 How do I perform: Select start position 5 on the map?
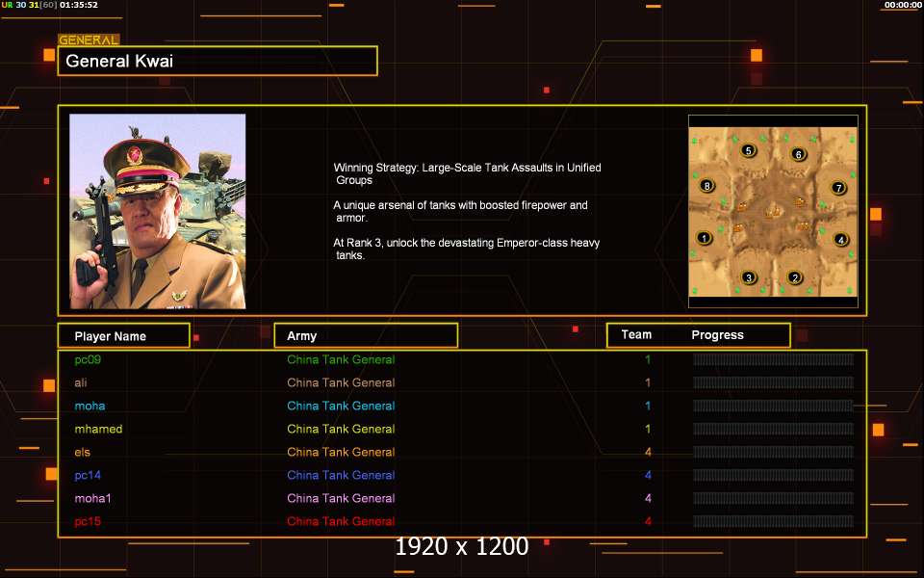click(749, 150)
